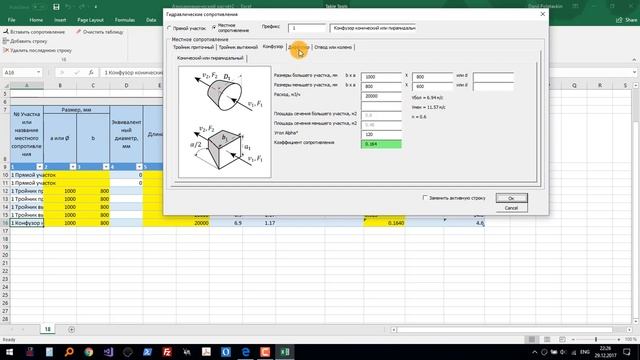The image size is (640, 360).
Task: Select sheet tab '18'
Action: tap(47, 329)
